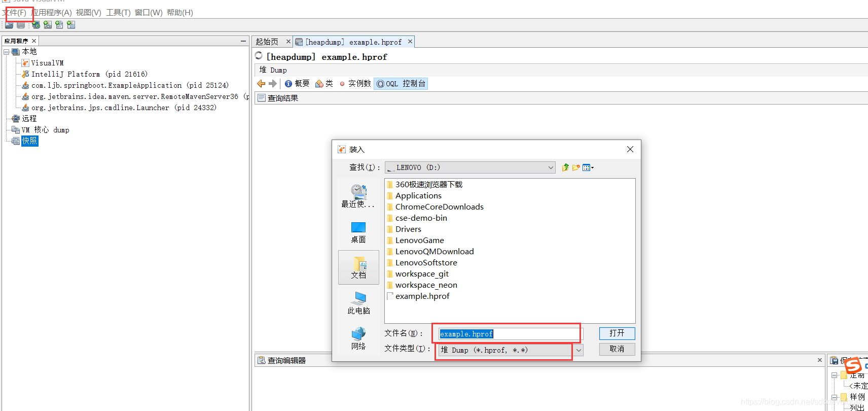The height and width of the screenshot is (411, 868).
Task: Select 文档 documents shortcut in dialog
Action: pyautogui.click(x=358, y=267)
